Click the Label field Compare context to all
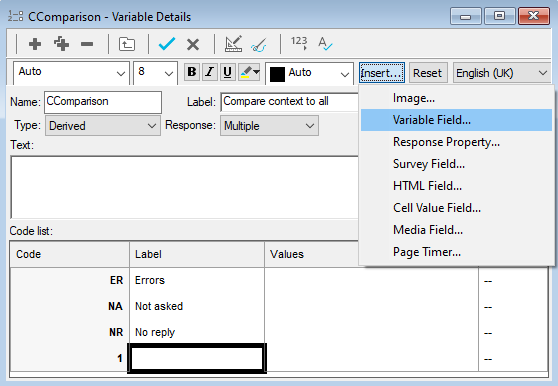 [x=289, y=102]
